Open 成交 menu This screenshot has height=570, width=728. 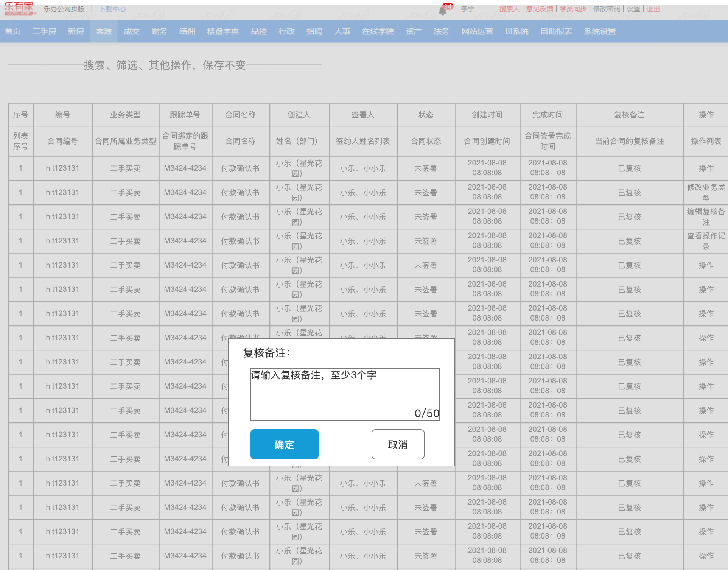click(131, 31)
